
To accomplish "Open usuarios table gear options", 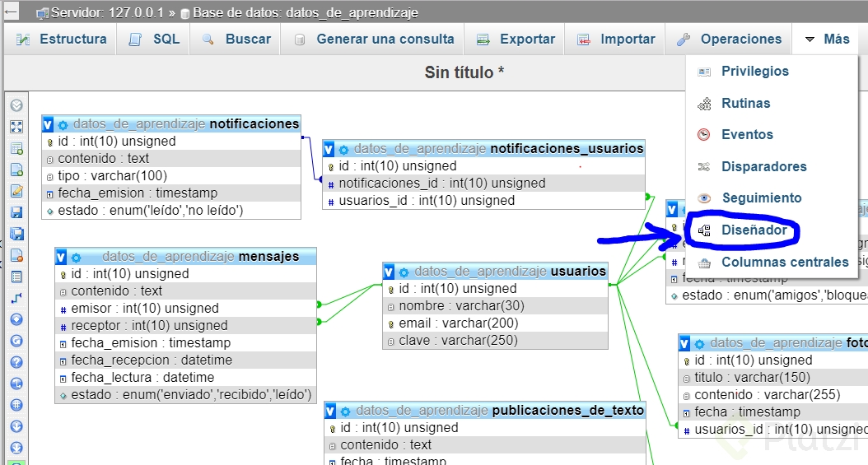I will point(404,272).
